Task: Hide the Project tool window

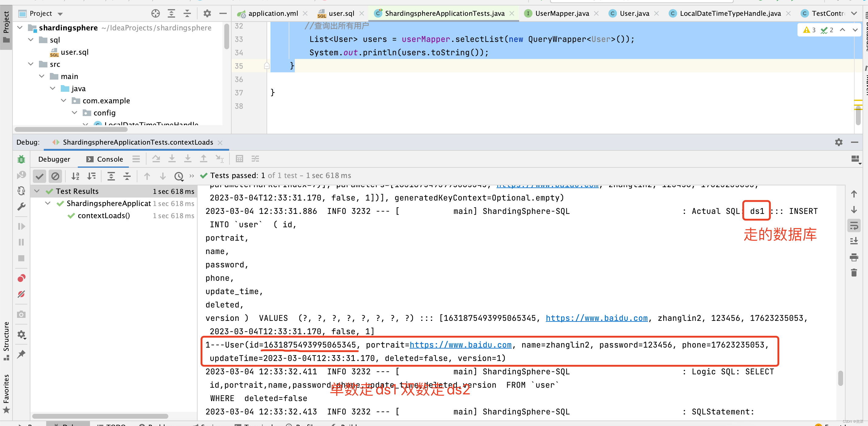Action: pos(223,13)
